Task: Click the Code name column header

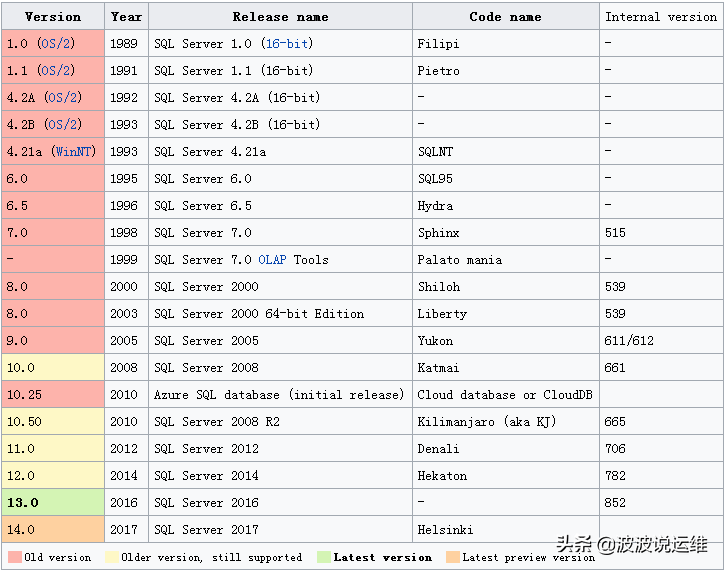Action: coord(506,17)
